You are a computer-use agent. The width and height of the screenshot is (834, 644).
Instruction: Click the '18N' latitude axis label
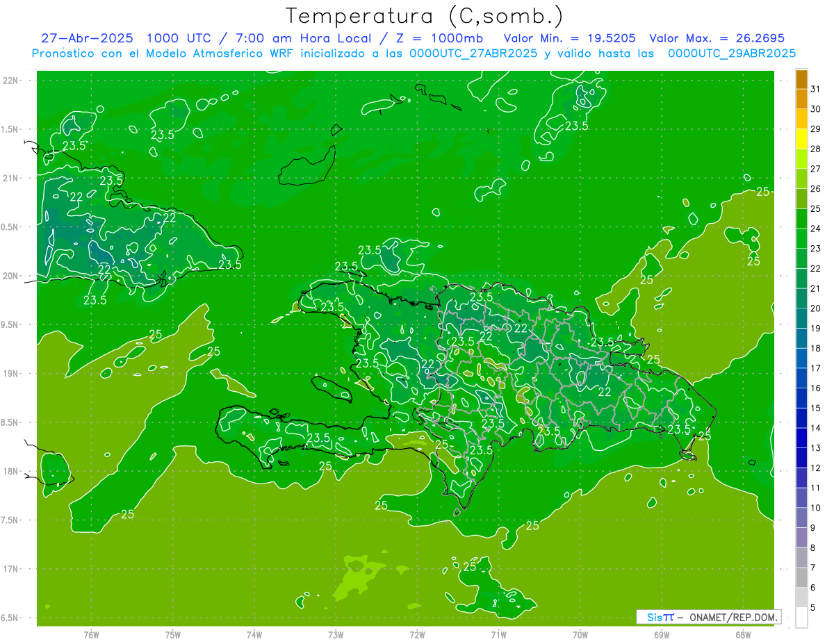click(10, 471)
